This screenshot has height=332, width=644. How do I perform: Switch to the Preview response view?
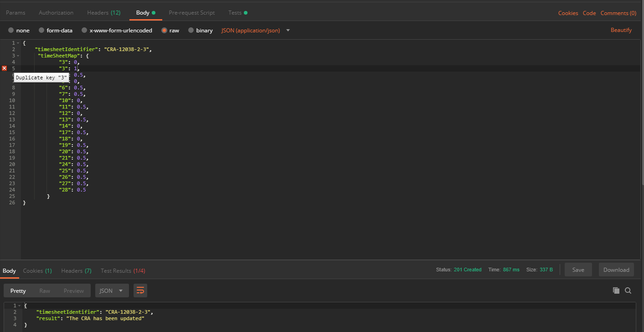(73, 290)
